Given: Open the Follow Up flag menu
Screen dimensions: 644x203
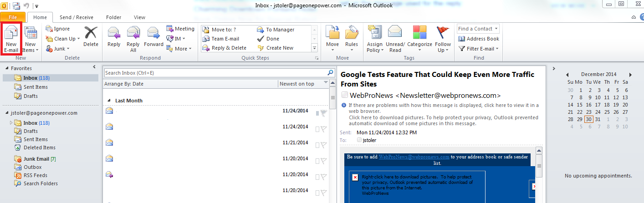Looking at the screenshot, I should (443, 39).
